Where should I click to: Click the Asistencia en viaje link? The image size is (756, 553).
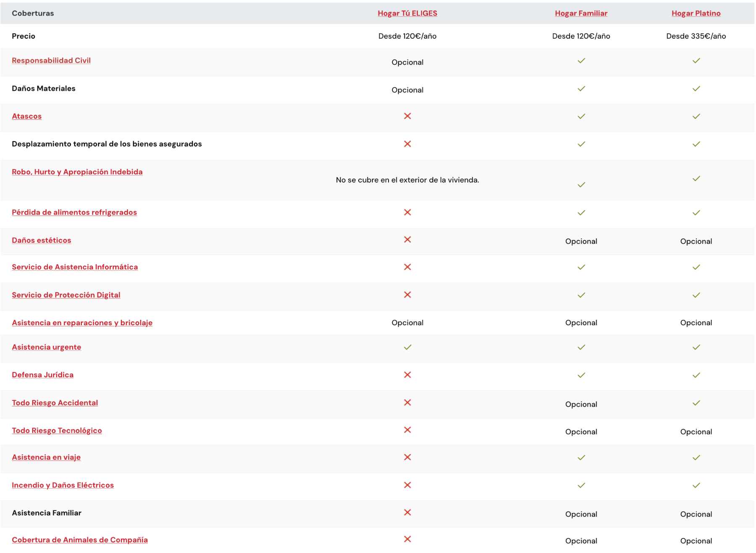[46, 457]
